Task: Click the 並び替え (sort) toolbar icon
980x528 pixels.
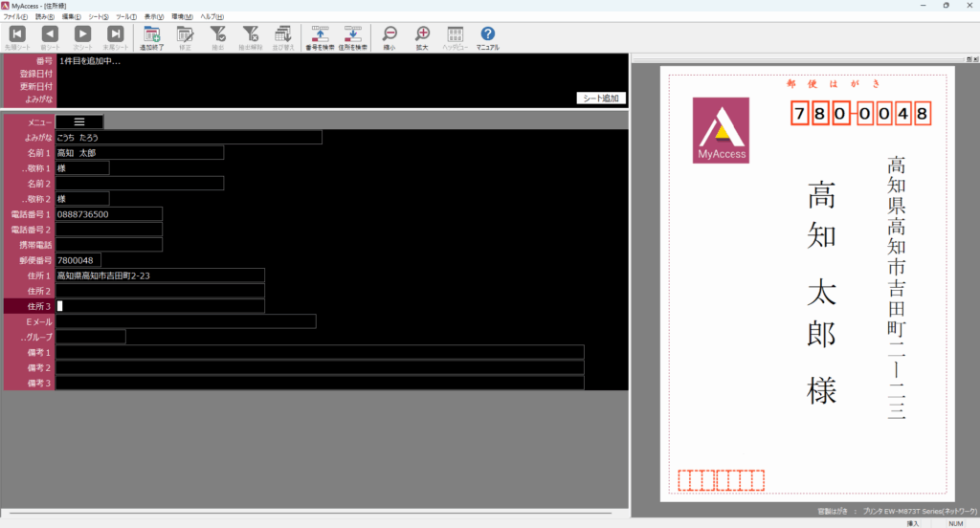Action: tap(282, 36)
